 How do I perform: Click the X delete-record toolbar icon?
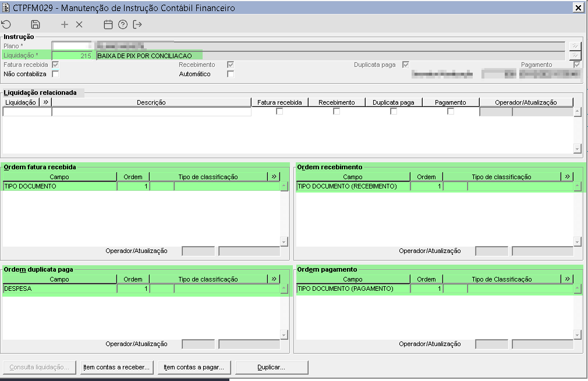point(79,25)
